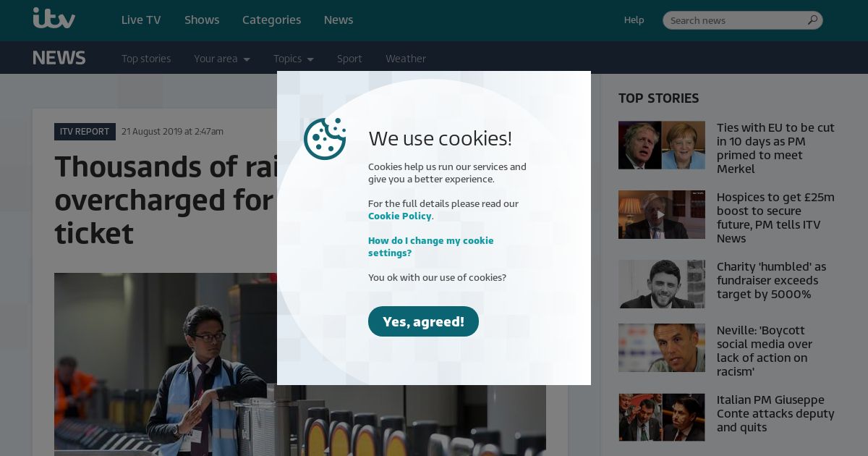This screenshot has height=456, width=868.
Task: Open the Shows menu item
Action: click(202, 20)
